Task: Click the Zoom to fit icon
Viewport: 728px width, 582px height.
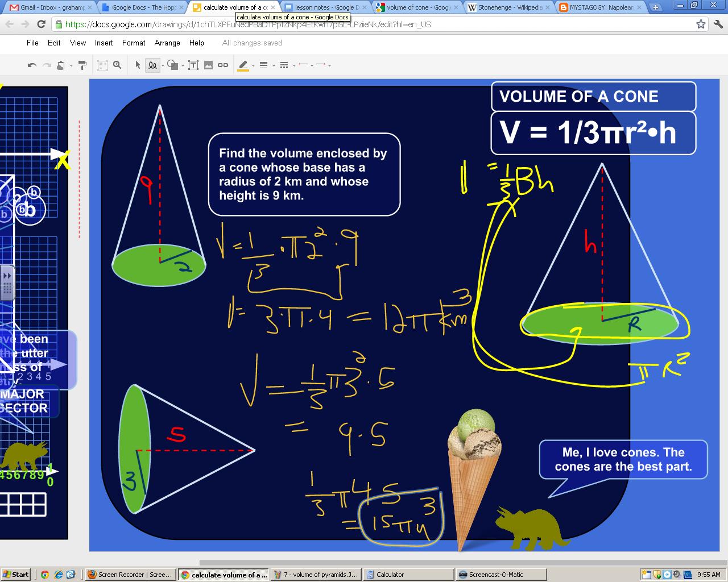Action: pyautogui.click(x=102, y=65)
